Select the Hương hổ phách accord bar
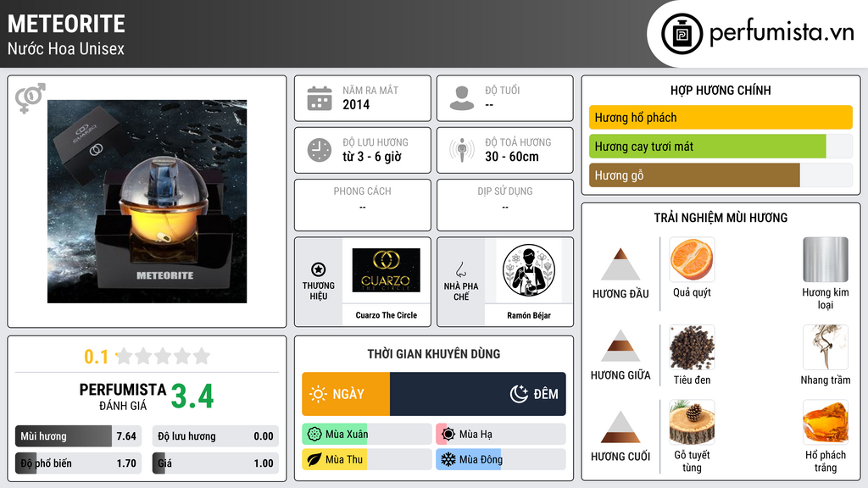Image resolution: width=868 pixels, height=488 pixels. point(721,117)
